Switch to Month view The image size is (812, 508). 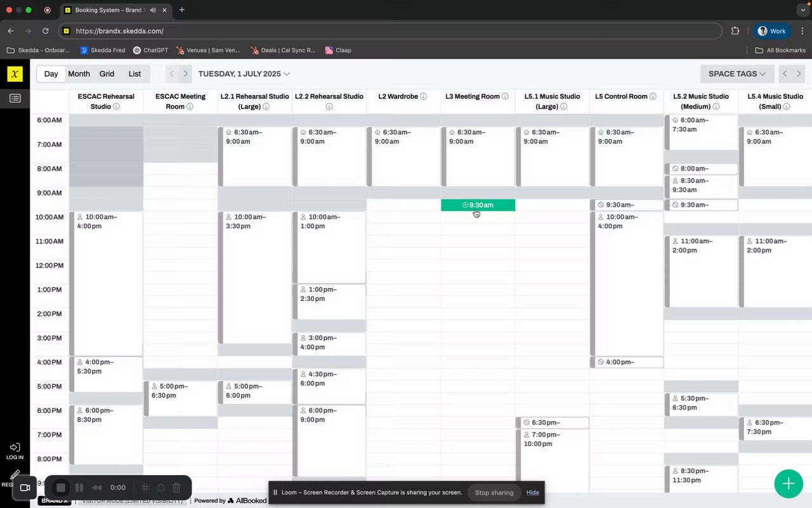click(79, 74)
